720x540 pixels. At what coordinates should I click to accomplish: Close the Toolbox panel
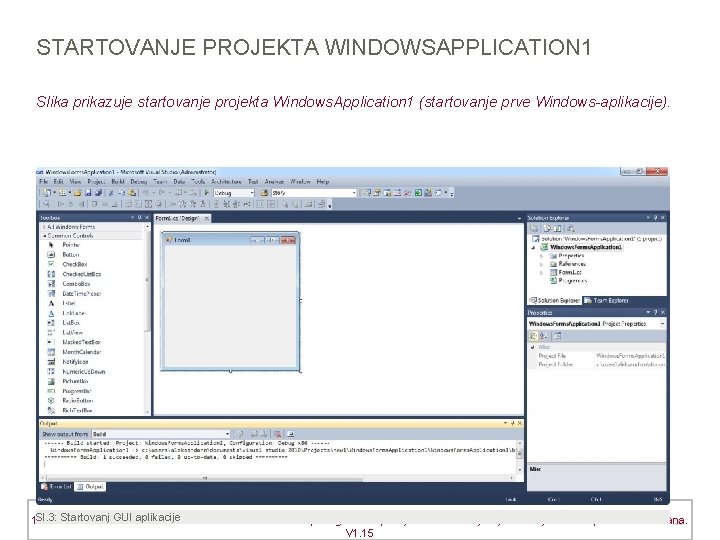click(147, 218)
